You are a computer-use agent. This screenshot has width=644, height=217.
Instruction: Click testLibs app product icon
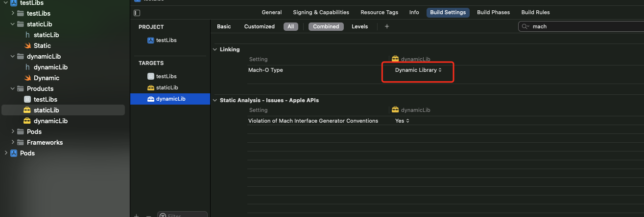[27, 99]
